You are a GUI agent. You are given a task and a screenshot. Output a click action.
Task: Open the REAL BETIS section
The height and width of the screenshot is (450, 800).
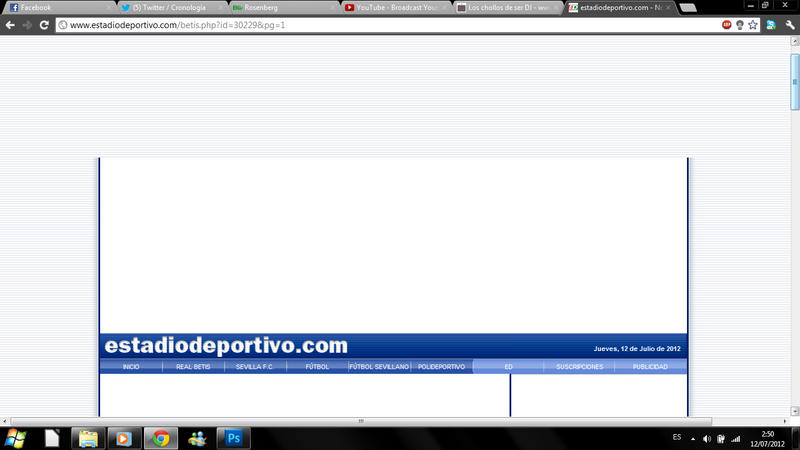pyautogui.click(x=193, y=367)
